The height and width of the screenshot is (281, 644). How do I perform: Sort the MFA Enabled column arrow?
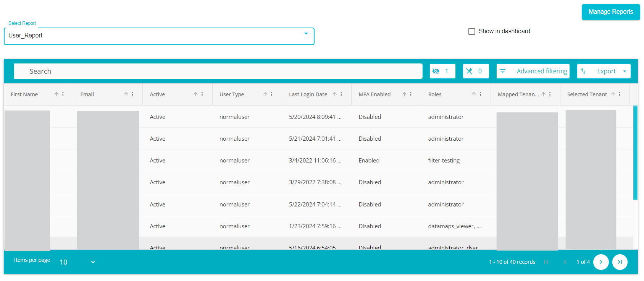coord(404,94)
